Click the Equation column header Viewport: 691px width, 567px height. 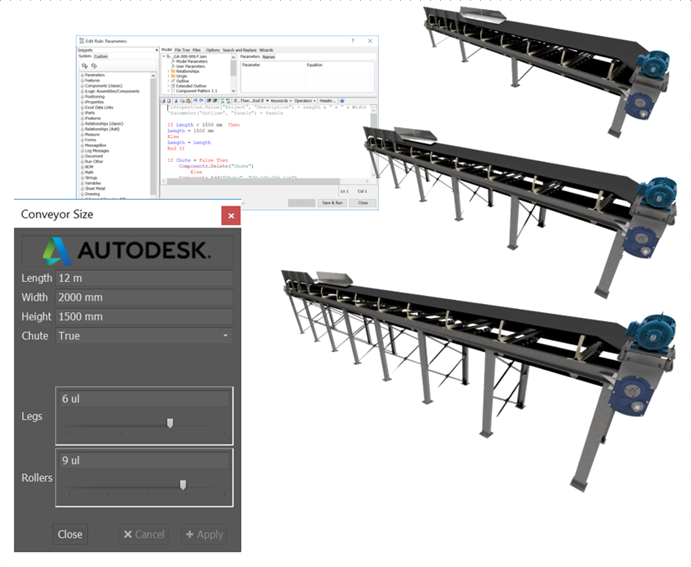click(340, 65)
